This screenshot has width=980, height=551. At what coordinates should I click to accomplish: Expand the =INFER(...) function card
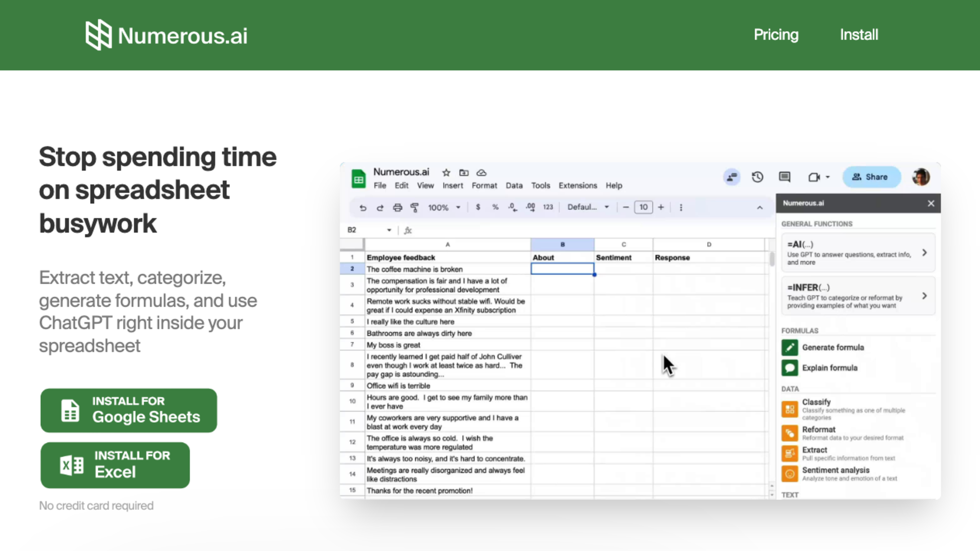pyautogui.click(x=858, y=296)
